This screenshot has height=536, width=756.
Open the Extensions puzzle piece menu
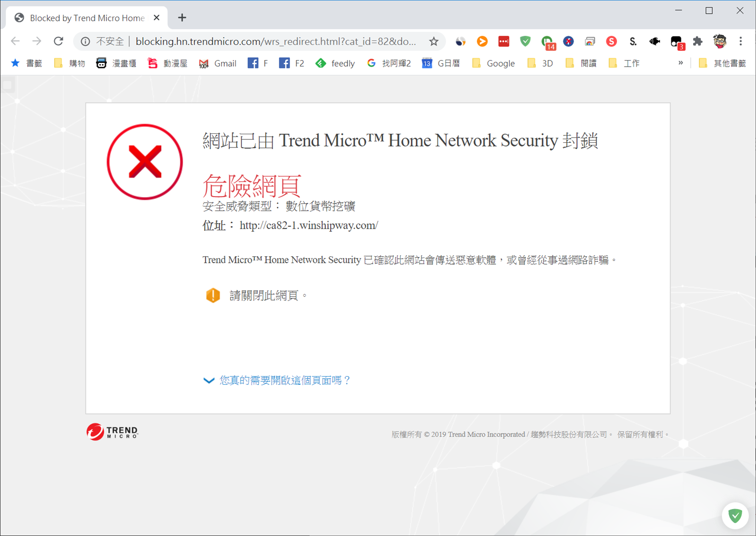click(x=697, y=42)
